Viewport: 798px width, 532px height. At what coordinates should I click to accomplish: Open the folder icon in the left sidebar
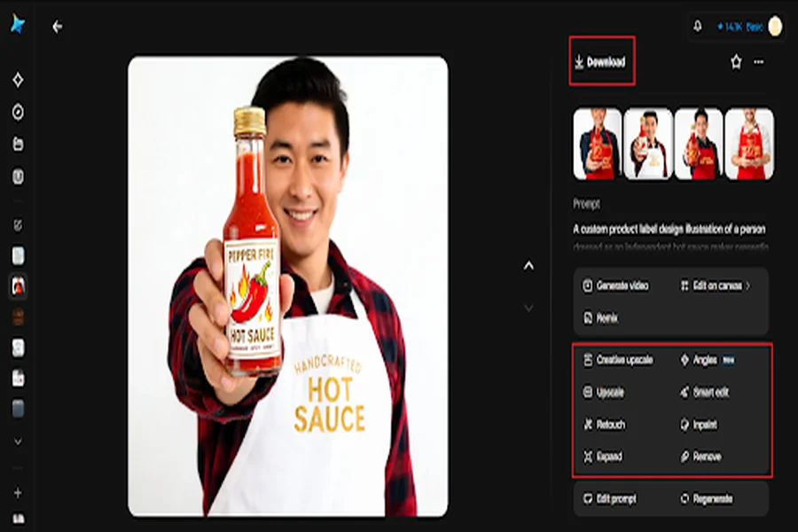click(x=18, y=144)
